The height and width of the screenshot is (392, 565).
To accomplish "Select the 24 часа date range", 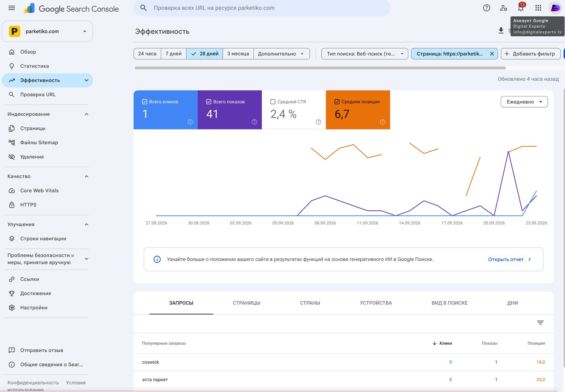I will click(x=147, y=54).
